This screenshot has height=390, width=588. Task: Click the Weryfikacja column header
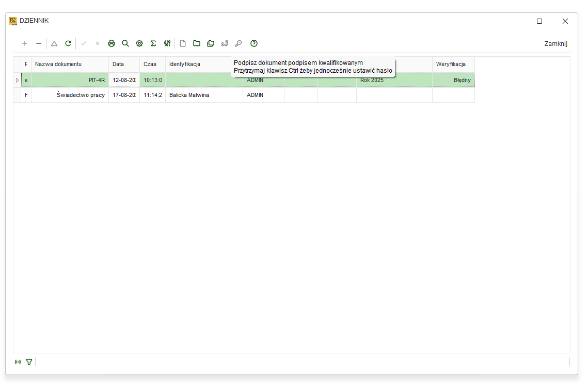click(453, 64)
